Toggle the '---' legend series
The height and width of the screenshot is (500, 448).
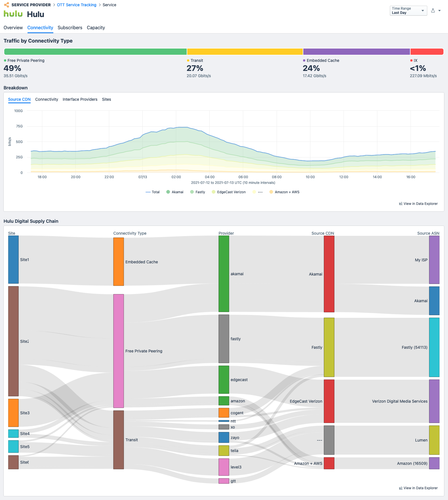pyautogui.click(x=258, y=192)
